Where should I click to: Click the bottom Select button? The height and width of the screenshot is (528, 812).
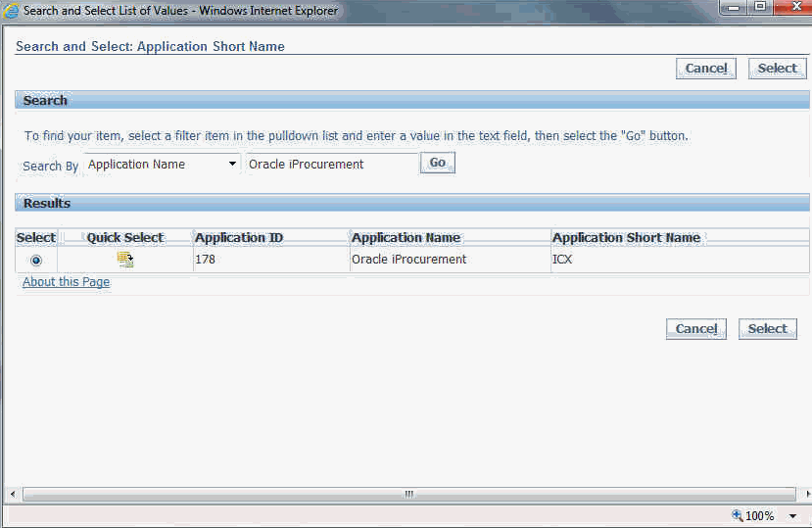(768, 329)
